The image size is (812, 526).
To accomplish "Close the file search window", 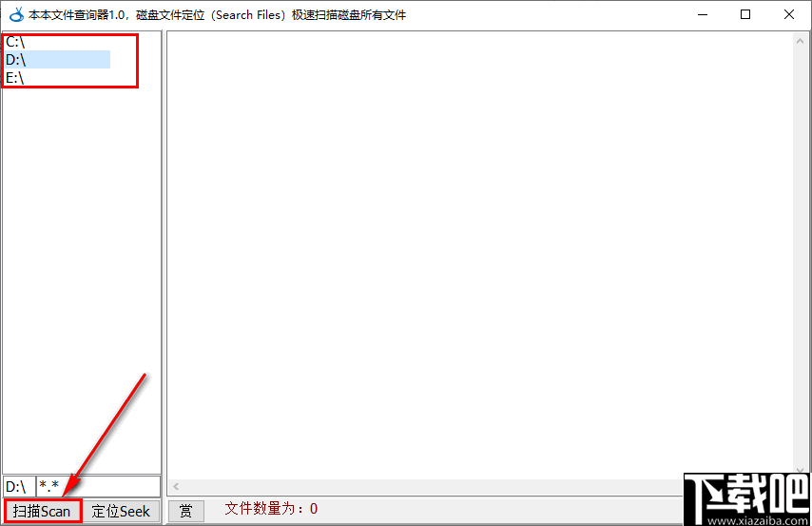I will point(788,14).
